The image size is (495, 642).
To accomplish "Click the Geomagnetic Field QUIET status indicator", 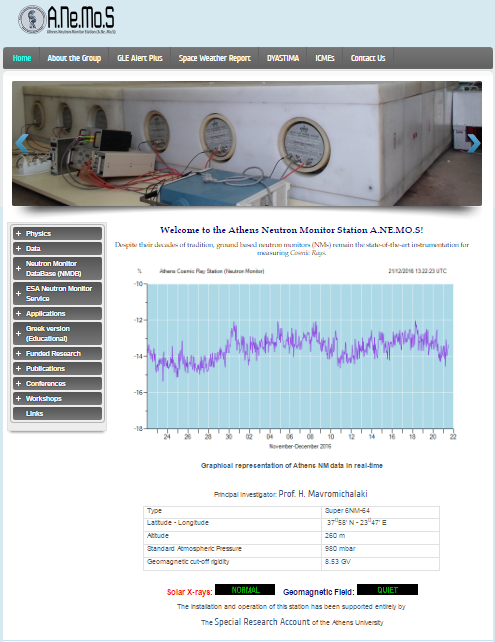I will click(387, 590).
